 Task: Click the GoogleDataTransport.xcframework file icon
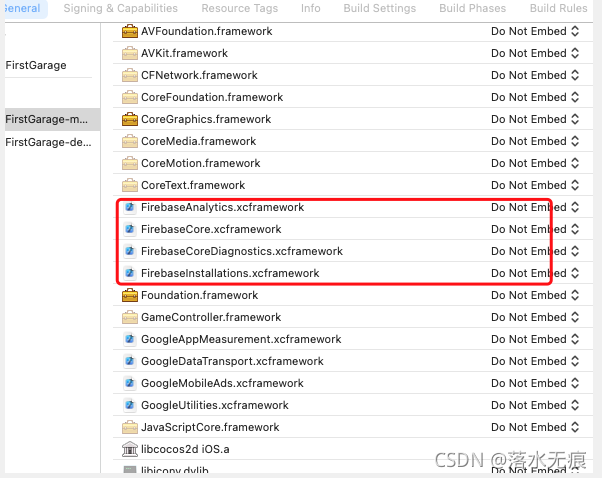[130, 361]
